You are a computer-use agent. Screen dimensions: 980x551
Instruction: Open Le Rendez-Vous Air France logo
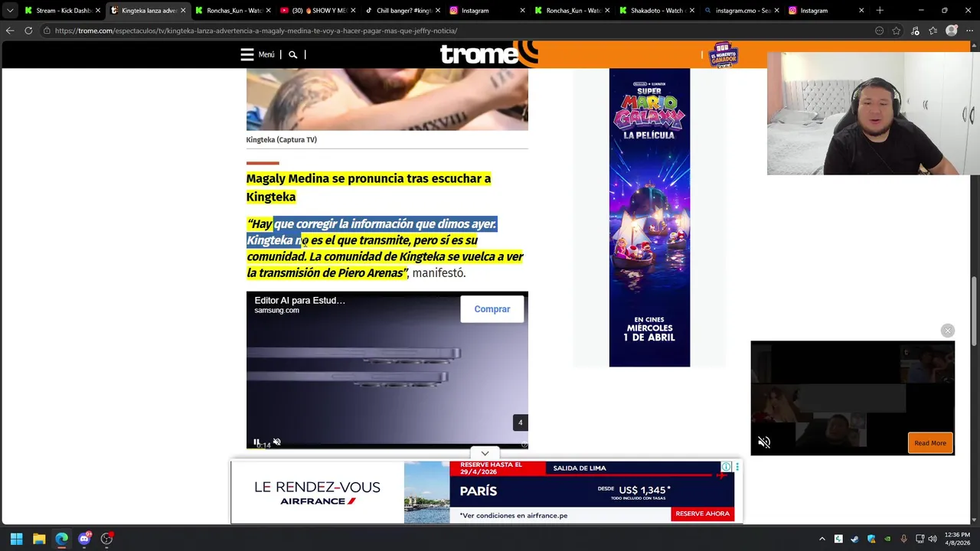click(317, 493)
